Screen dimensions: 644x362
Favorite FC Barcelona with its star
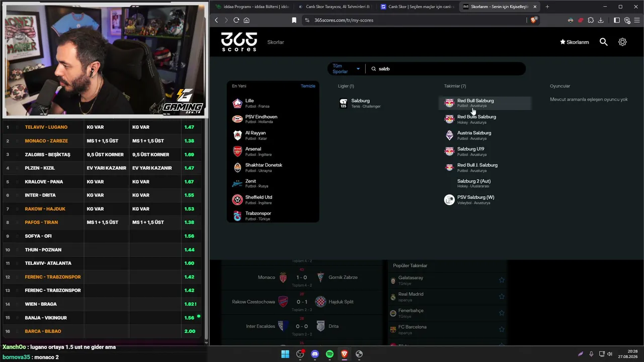[x=502, y=329]
